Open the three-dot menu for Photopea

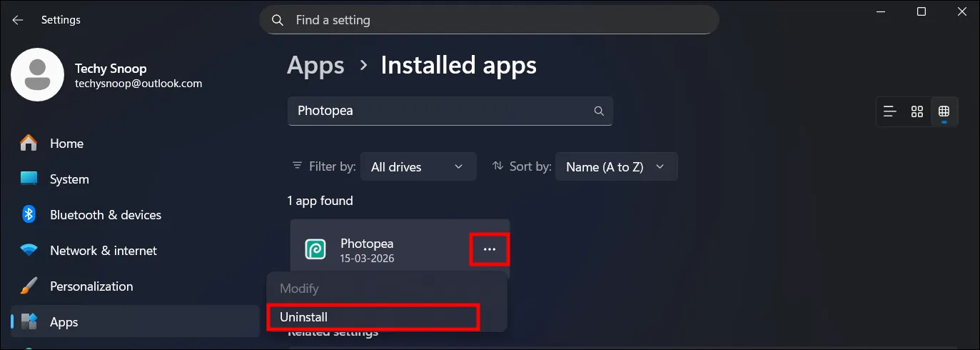click(x=489, y=249)
